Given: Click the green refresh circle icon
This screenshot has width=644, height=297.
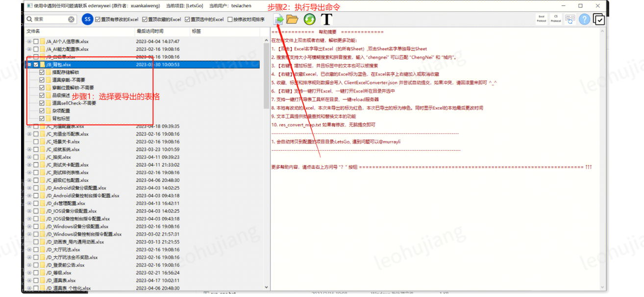Looking at the screenshot, I should pyautogui.click(x=309, y=19).
